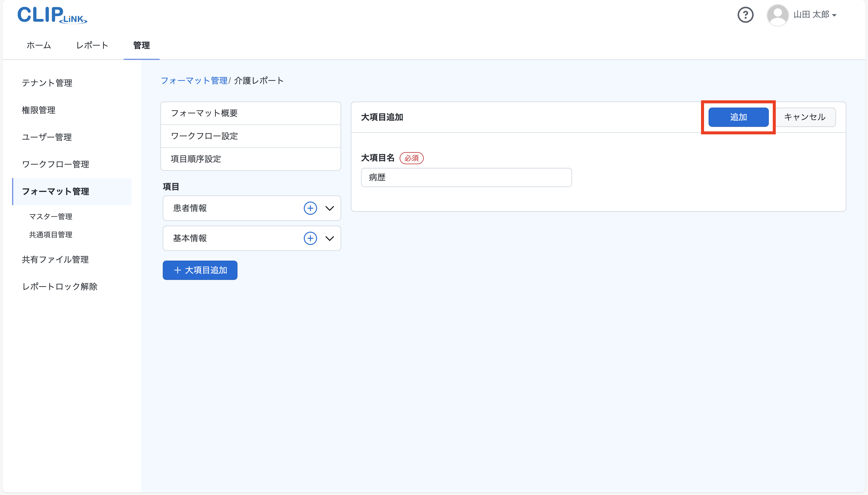Screen dimensions: 868x495
Task: Click plus icon next to 基本情報
Action: [x=310, y=238]
